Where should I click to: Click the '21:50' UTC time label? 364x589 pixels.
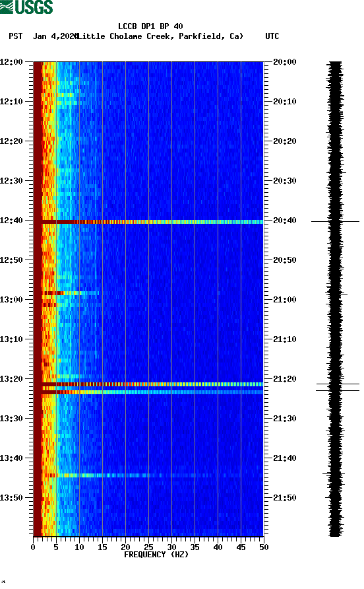click(285, 498)
